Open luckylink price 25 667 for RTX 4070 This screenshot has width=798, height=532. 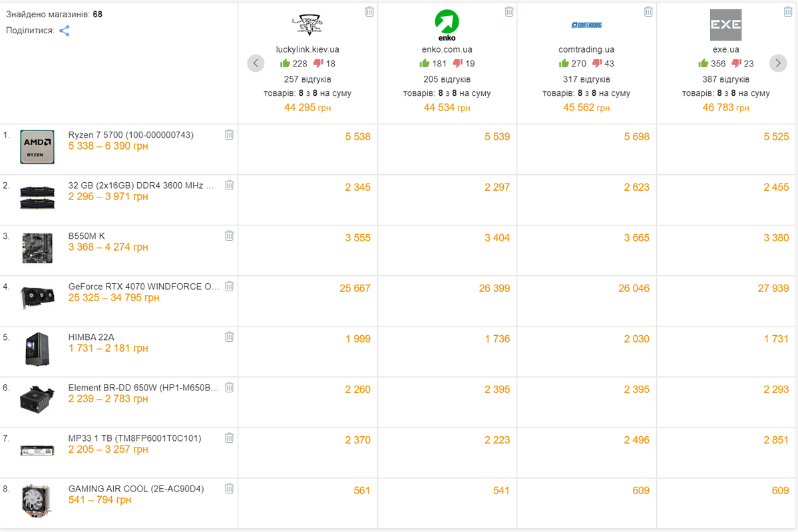click(x=355, y=289)
